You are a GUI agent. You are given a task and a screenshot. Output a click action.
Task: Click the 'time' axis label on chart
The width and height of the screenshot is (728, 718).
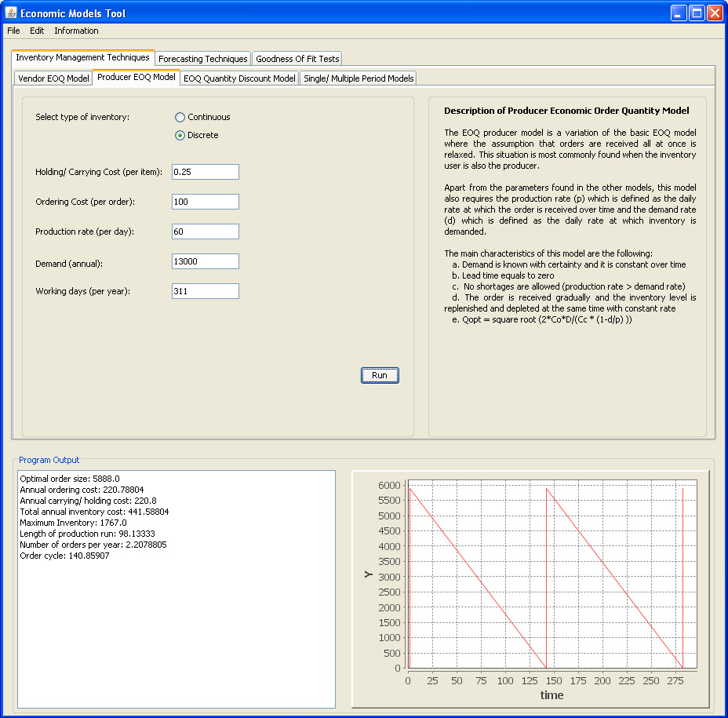[551, 694]
